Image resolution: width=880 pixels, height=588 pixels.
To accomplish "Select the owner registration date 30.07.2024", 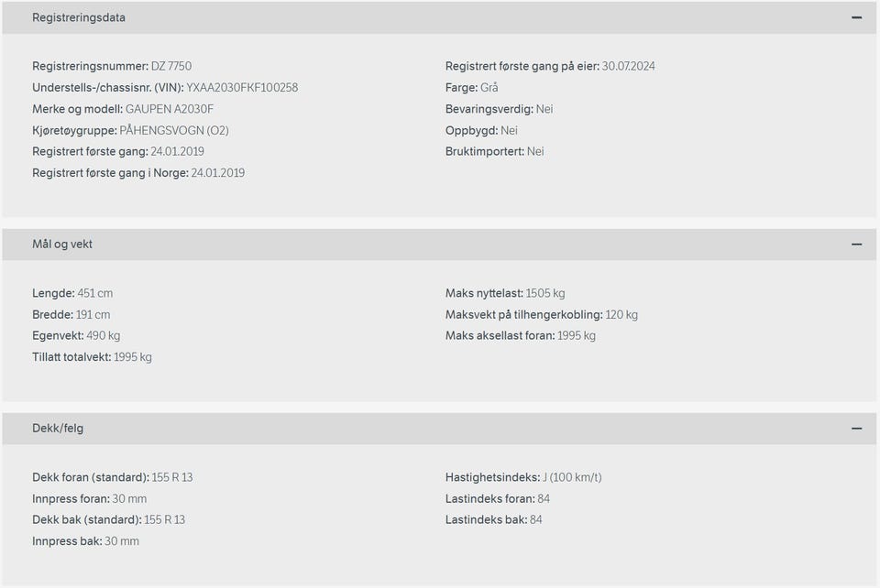I will point(629,66).
